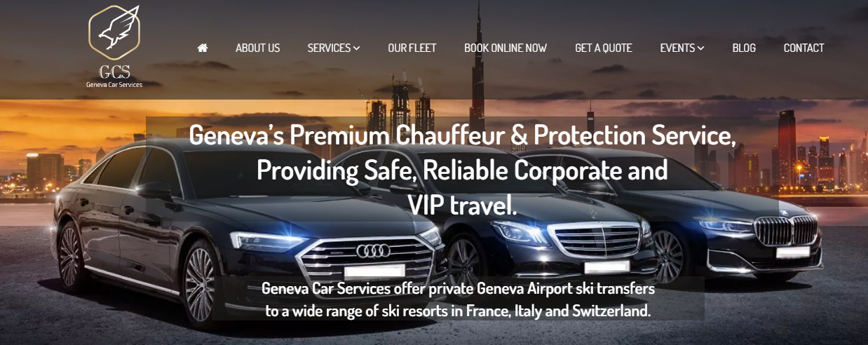
Task: Open the Blog page
Action: coord(744,48)
